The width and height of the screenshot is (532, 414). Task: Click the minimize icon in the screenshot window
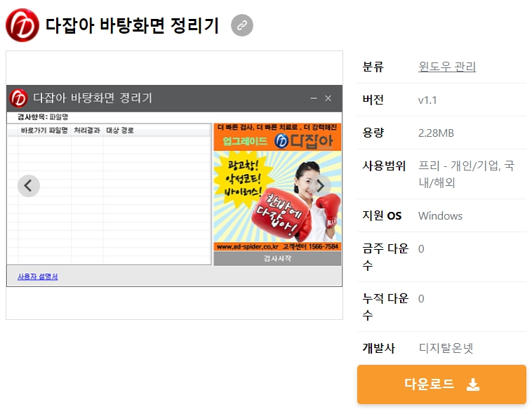(314, 98)
